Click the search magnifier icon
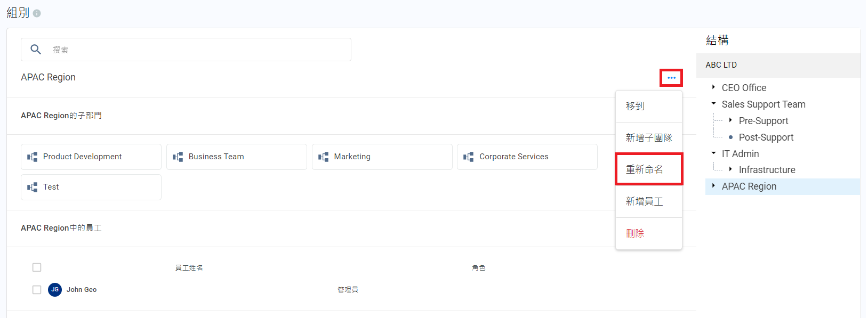 click(x=36, y=50)
